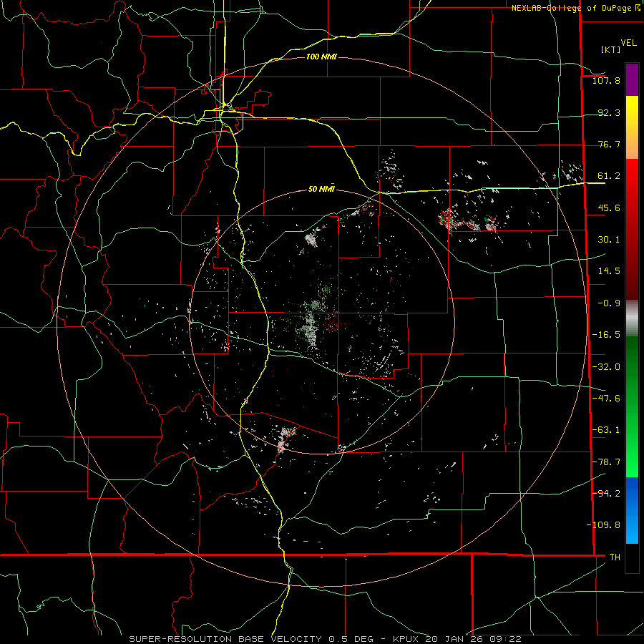Screen dimensions: 644x644
Task: Click the 76.7 velocity scale value
Action: (609, 144)
